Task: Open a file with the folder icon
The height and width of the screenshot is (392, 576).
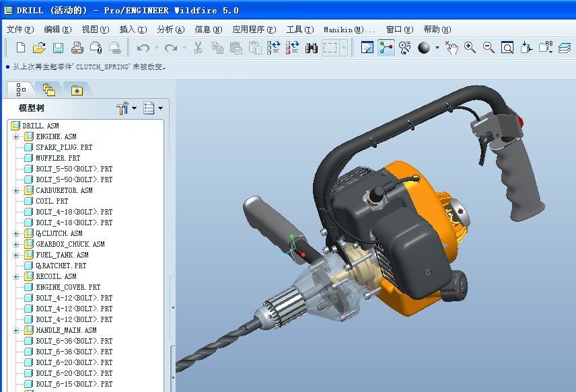Action: (39, 48)
